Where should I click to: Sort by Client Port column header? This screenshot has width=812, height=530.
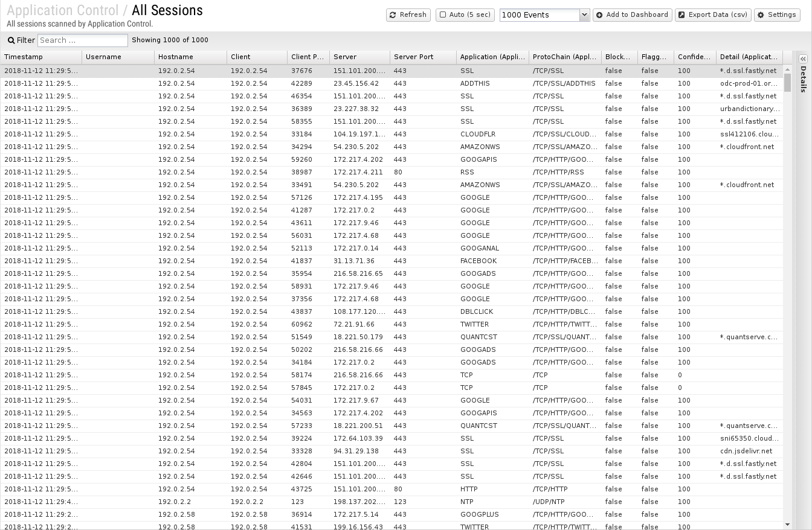click(x=308, y=57)
